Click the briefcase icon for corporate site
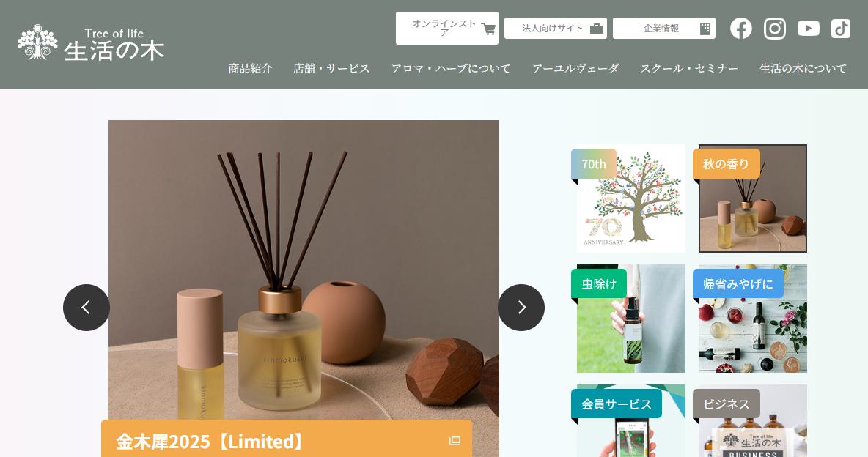This screenshot has width=868, height=457. [x=597, y=29]
